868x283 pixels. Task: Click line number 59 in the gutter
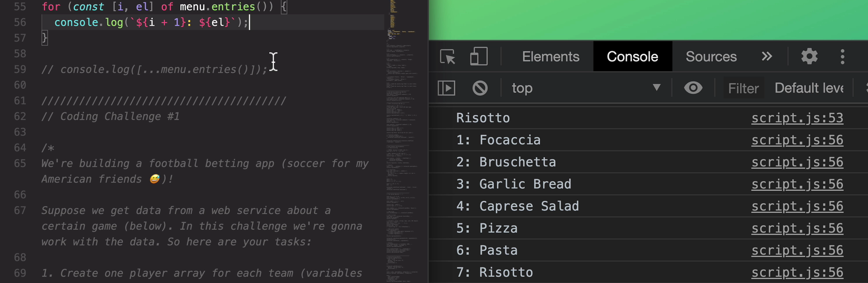click(20, 70)
